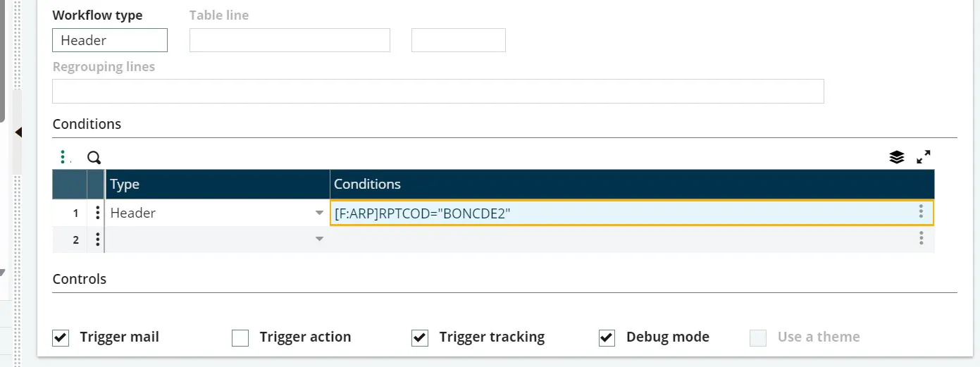Open row 2 line actions menu
This screenshot has height=367, width=980.
pyautogui.click(x=97, y=240)
